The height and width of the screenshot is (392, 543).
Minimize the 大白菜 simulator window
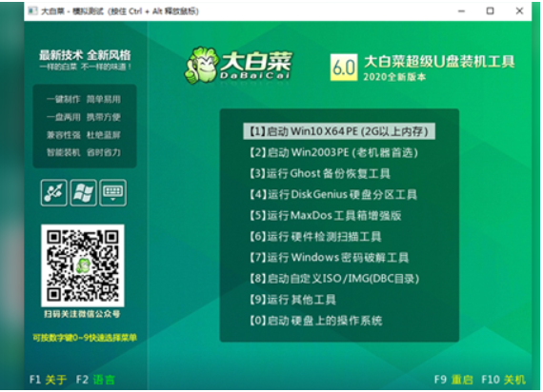pos(461,11)
